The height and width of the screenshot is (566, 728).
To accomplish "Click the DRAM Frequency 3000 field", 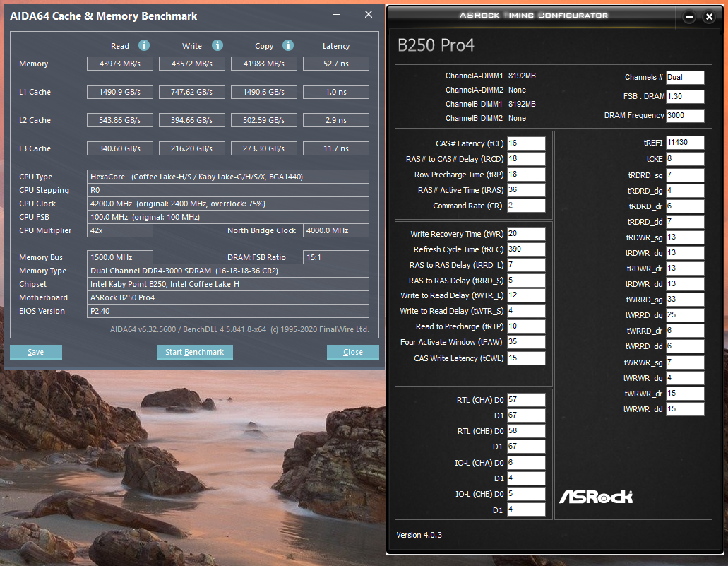I will [x=685, y=116].
